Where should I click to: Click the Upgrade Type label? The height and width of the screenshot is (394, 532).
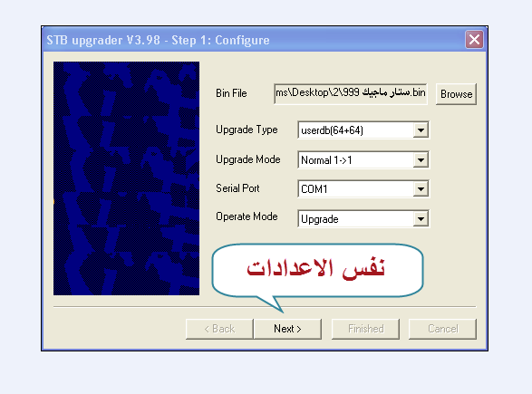[247, 130]
